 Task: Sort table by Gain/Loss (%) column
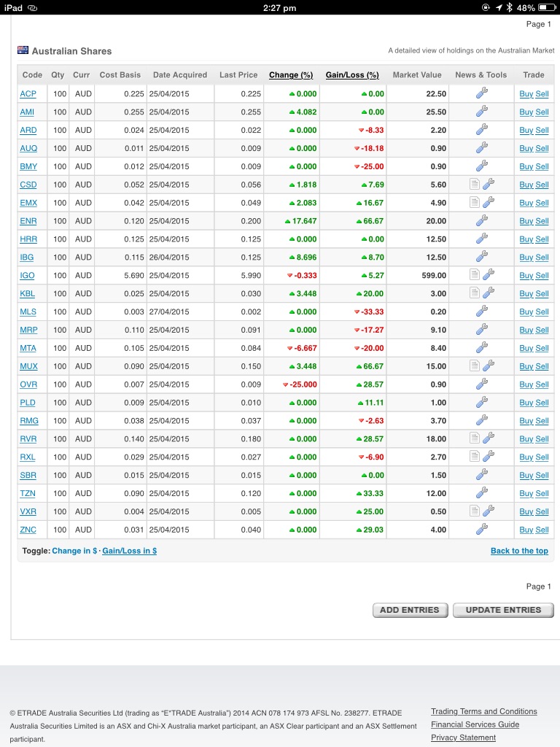pos(352,75)
